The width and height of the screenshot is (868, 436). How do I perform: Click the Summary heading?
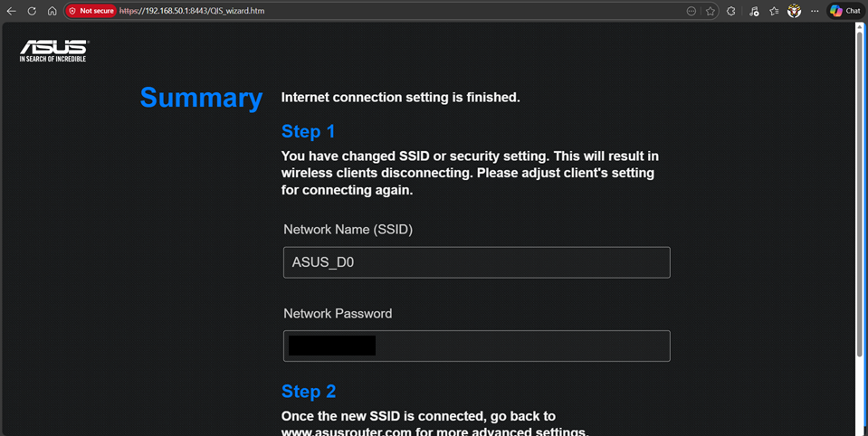coord(201,98)
